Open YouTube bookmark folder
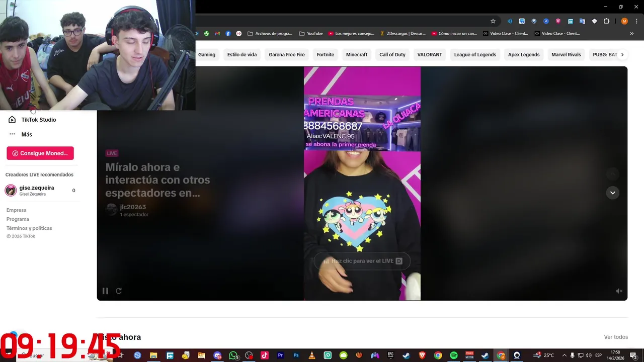The image size is (644, 362). pyautogui.click(x=311, y=34)
